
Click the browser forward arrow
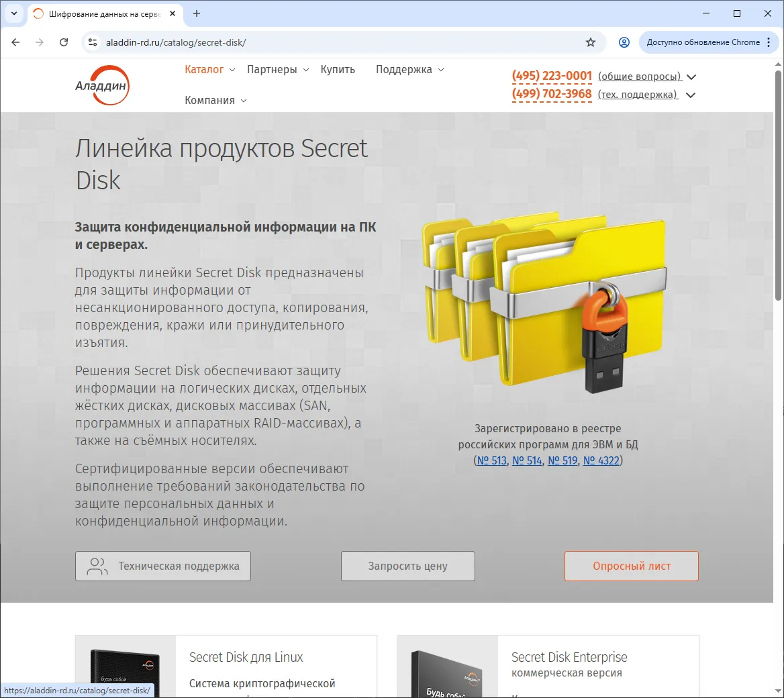pos(40,42)
